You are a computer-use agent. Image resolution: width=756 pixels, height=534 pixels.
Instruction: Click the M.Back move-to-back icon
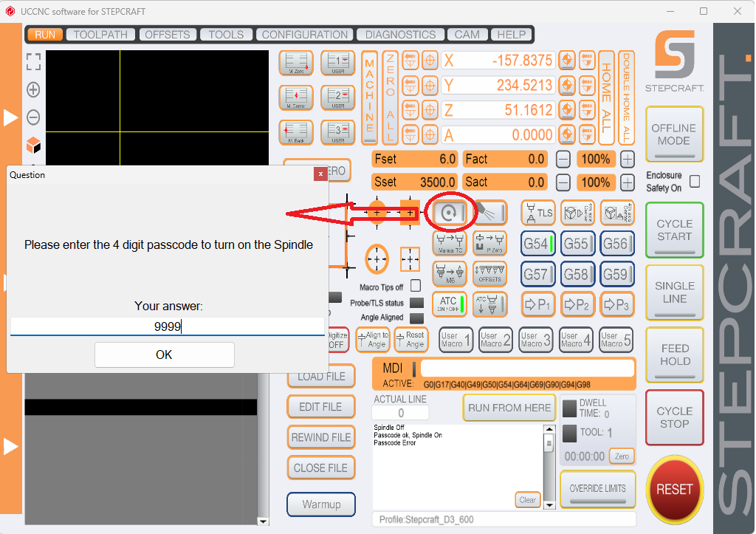tap(296, 132)
